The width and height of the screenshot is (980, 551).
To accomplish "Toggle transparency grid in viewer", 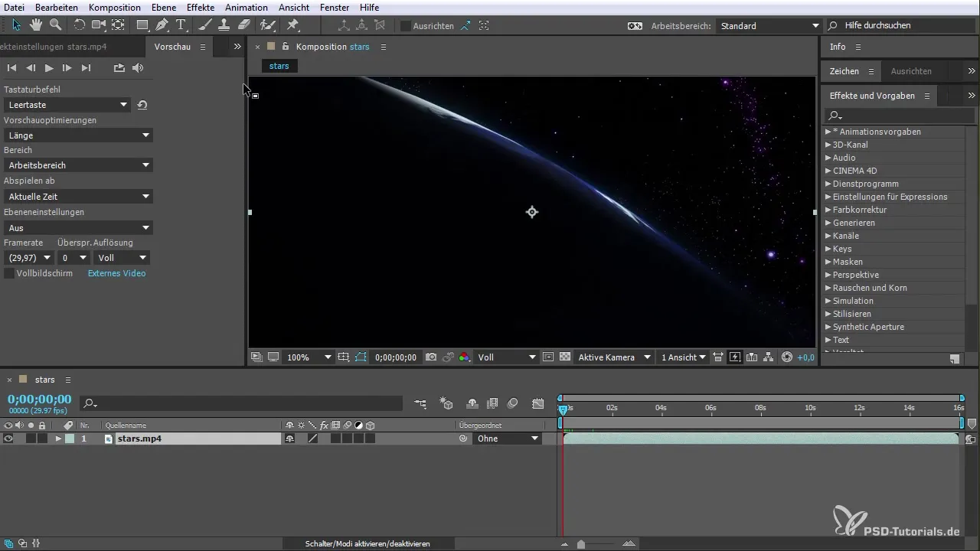I will tap(565, 357).
